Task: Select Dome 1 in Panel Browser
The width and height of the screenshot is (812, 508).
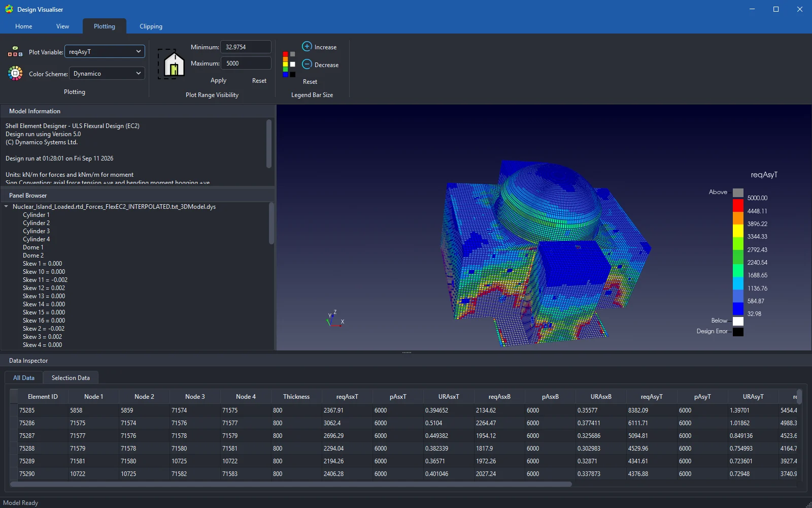Action: pyautogui.click(x=33, y=247)
